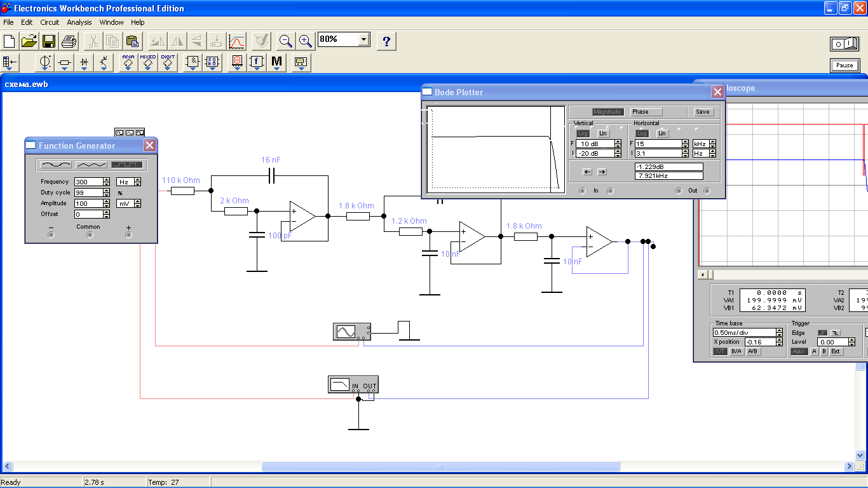Open Help via question mark icon
Image resolution: width=868 pixels, height=488 pixels.
(386, 41)
